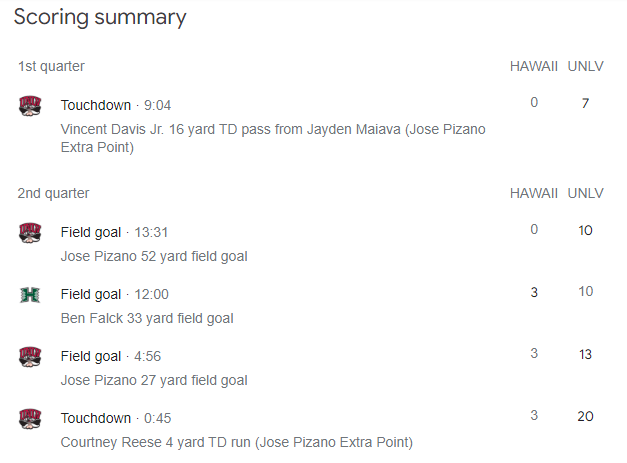
Task: Click the UNLV logo beside the 9:04 touchdown
Action: (x=30, y=106)
